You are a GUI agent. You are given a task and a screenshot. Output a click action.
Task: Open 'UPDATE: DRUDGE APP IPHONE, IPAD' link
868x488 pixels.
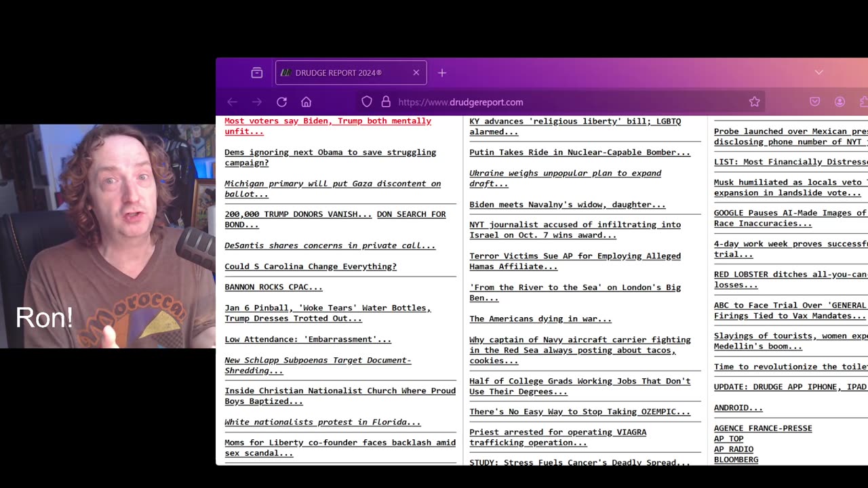(x=791, y=387)
